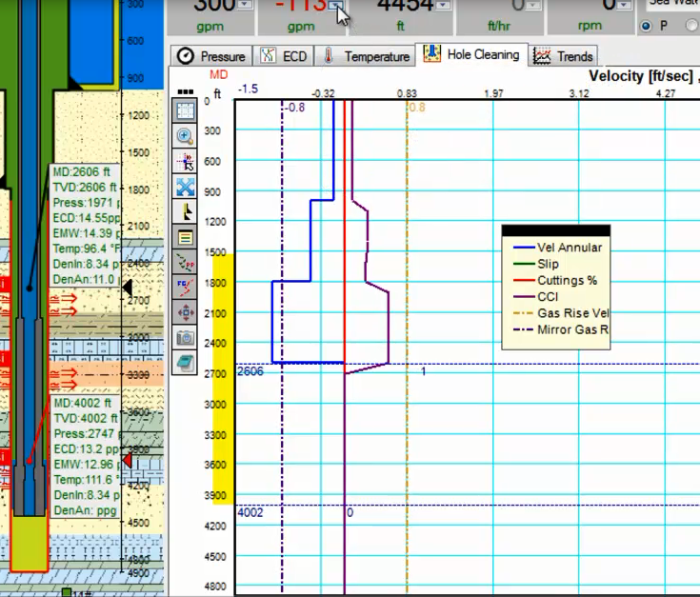Toggle the chart legend icon
The height and width of the screenshot is (597, 700).
click(x=185, y=237)
